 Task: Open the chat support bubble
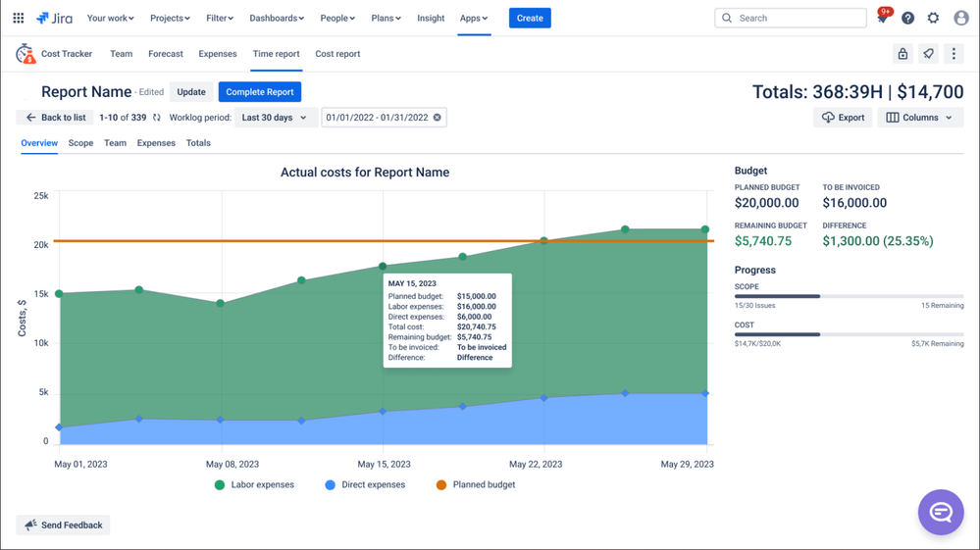pyautogui.click(x=940, y=512)
